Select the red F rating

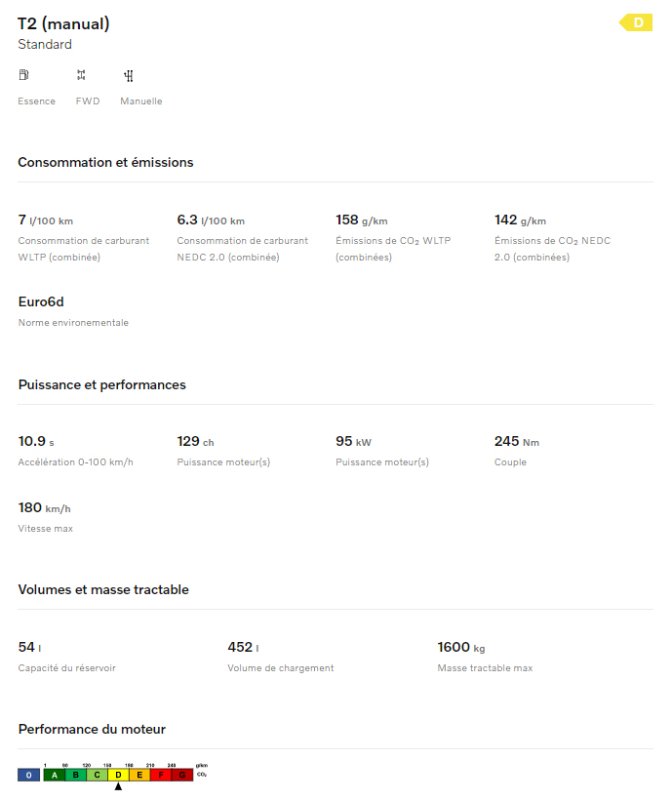click(x=160, y=775)
